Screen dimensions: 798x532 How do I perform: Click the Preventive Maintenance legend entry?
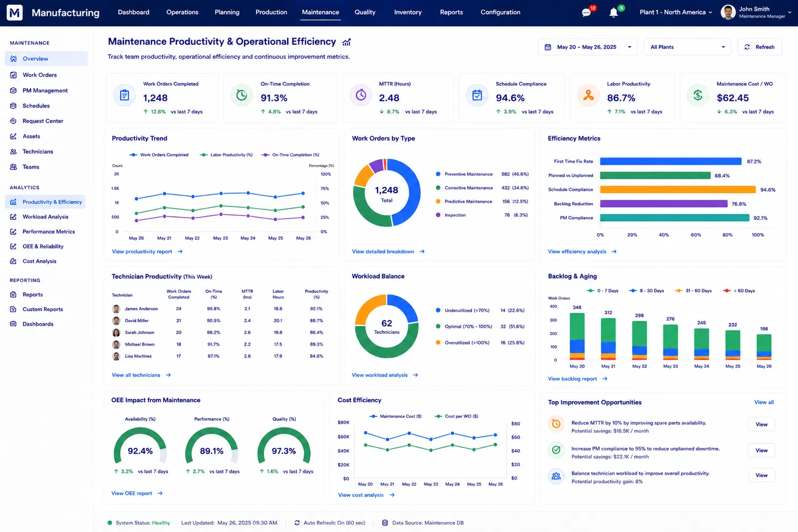click(482, 174)
